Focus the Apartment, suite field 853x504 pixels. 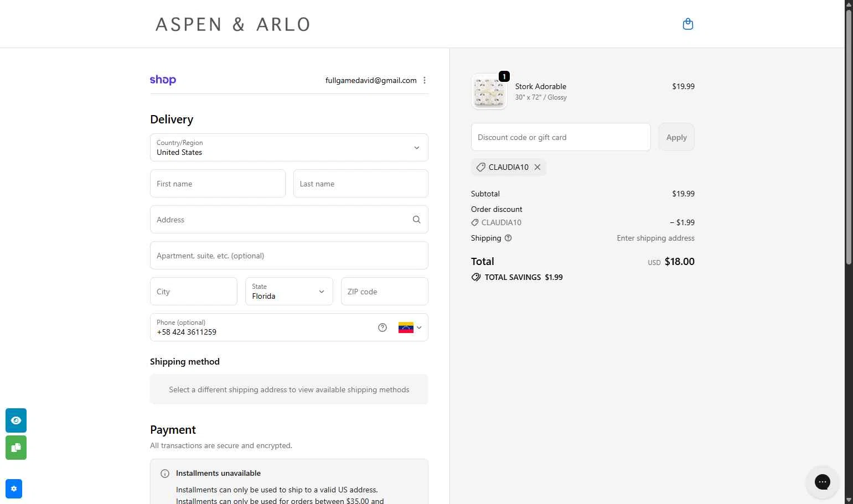[x=289, y=256]
